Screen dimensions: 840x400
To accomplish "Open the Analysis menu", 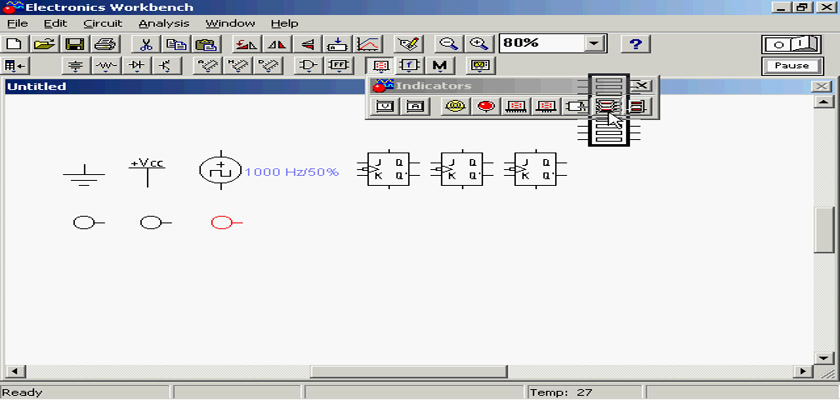I will click(162, 23).
